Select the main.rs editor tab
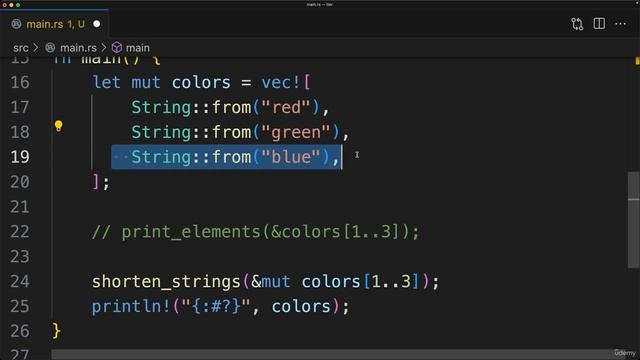Viewport: 640px width, 360px height. point(55,24)
